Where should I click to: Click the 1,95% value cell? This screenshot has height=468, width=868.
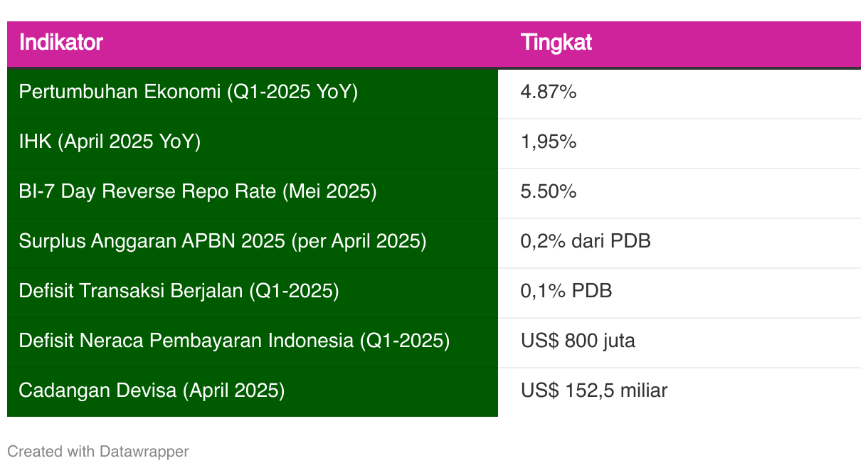pyautogui.click(x=679, y=143)
